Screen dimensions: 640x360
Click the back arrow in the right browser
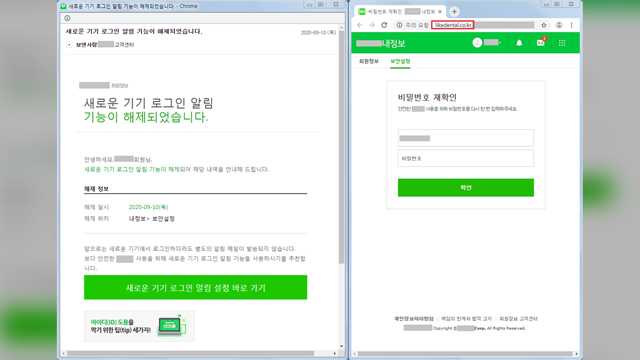360,25
